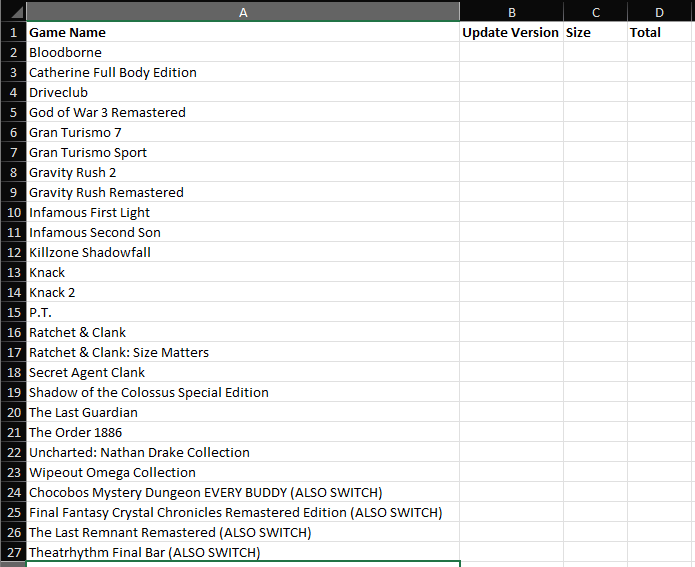The image size is (695, 567).
Task: Select Chocobos Mystery Dungeon EVERY BUDDY cell
Action: point(243,492)
